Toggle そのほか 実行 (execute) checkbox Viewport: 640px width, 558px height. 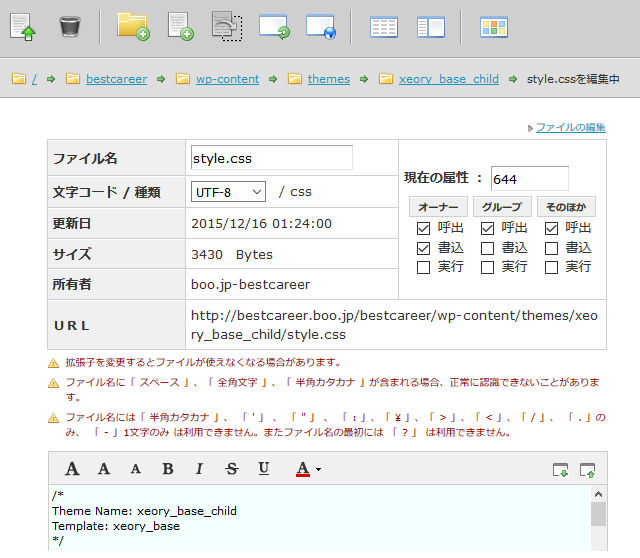coord(551,267)
